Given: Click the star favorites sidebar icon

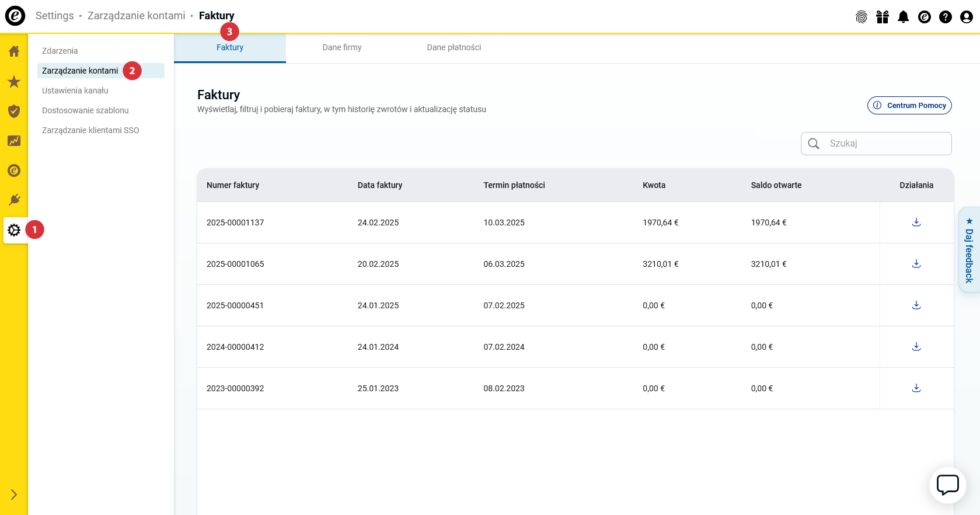Looking at the screenshot, I should [x=14, y=82].
